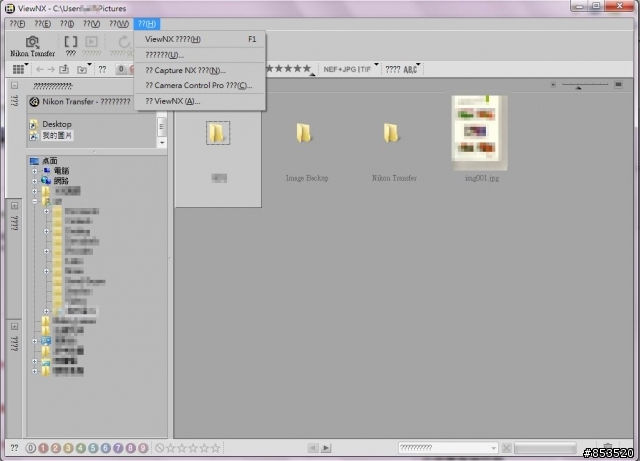
Task: Click the favorites list scroll down arrow
Action: click(162, 143)
